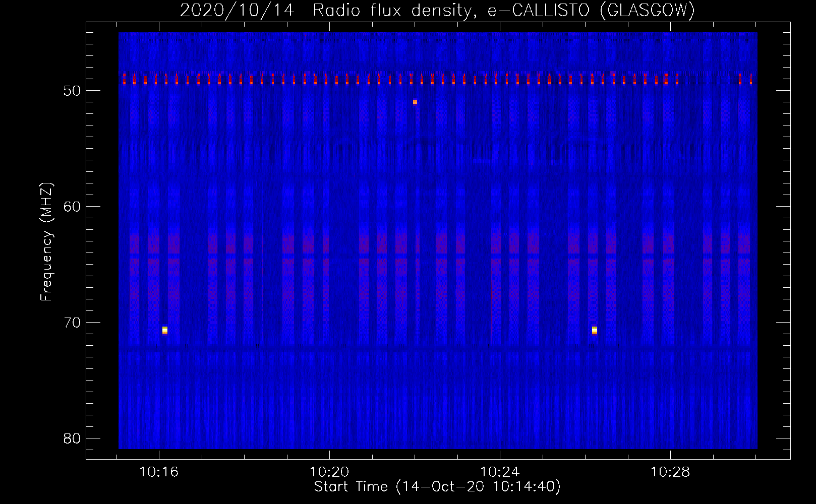Click the yellow burst at 71 MHz near 10:26

tap(595, 330)
